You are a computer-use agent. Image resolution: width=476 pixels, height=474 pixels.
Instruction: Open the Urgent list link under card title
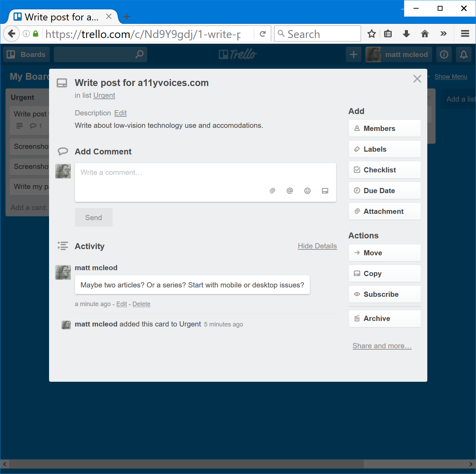click(104, 95)
